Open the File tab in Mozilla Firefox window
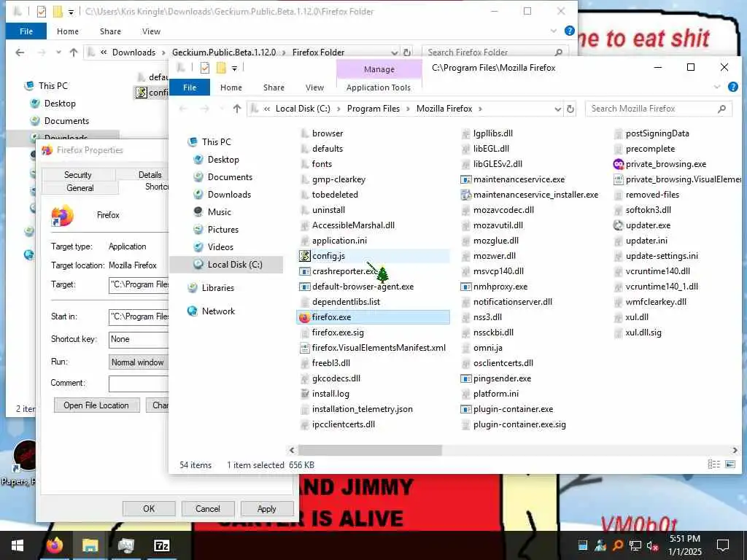The image size is (747, 560). click(x=190, y=87)
